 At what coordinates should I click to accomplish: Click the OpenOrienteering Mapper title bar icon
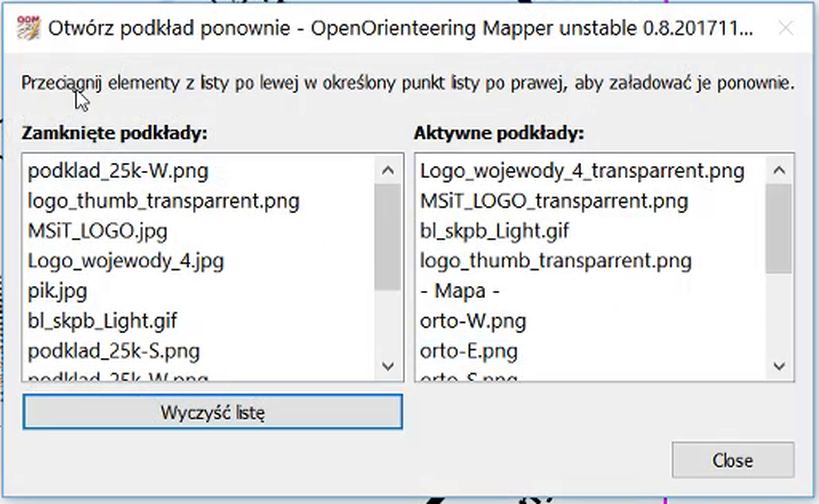[x=28, y=28]
